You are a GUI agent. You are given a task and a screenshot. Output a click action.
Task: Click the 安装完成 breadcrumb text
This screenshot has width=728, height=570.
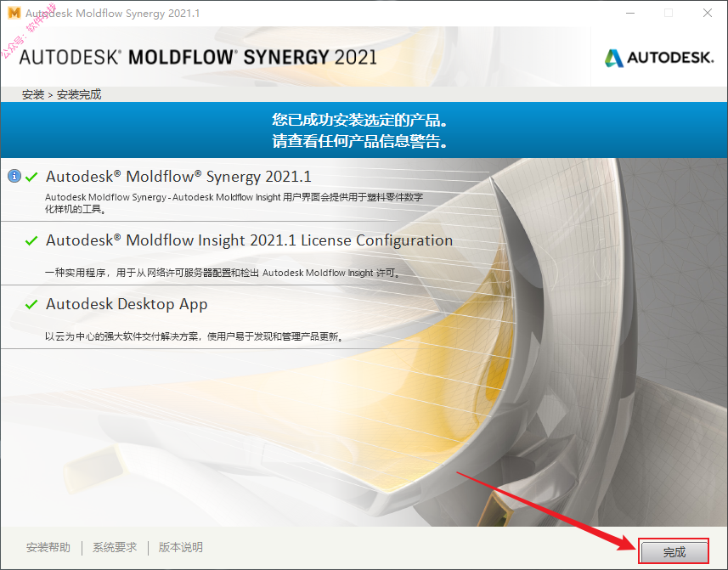79,94
